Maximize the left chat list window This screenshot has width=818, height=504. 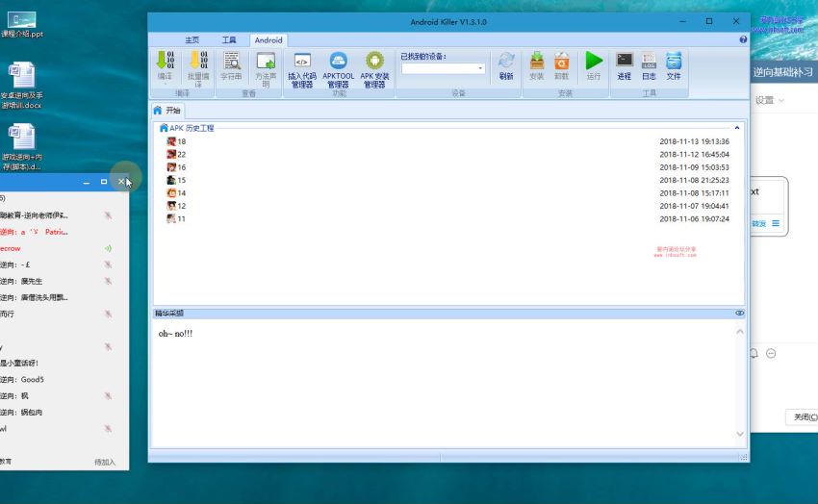click(104, 182)
